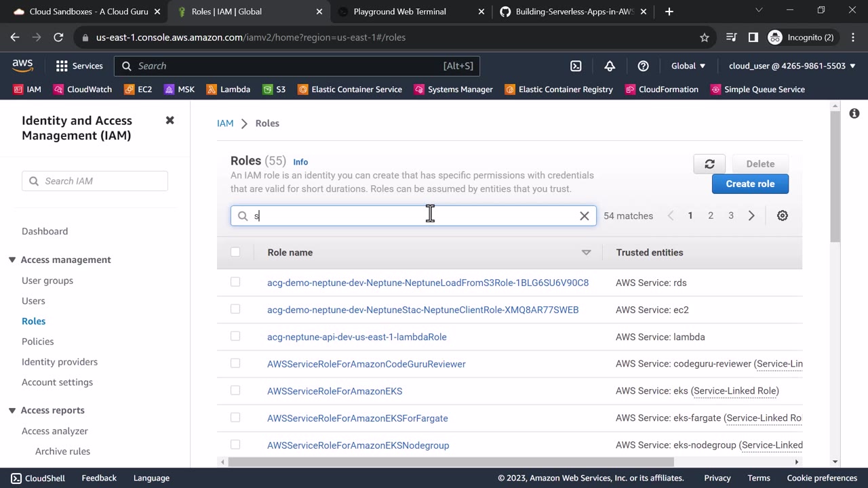This screenshot has width=868, height=488.
Task: Close the IAM navigation sidebar
Action: [170, 121]
